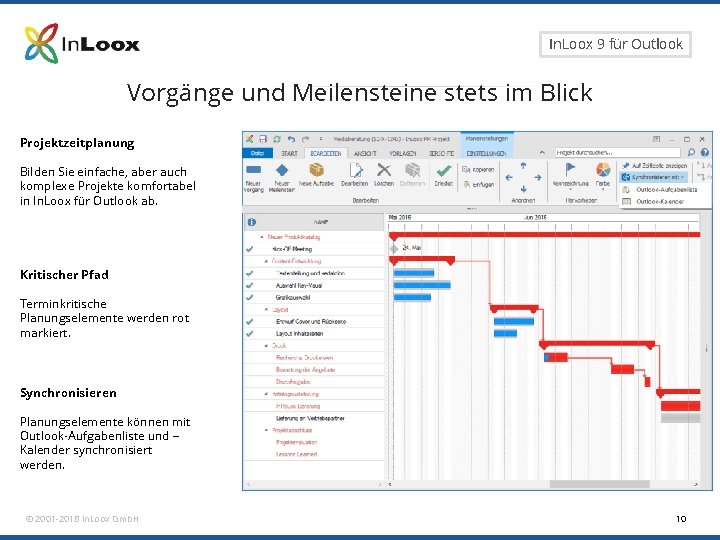Select the Kick-Off-Meeting row
This screenshot has width=720, height=540.
[x=314, y=249]
